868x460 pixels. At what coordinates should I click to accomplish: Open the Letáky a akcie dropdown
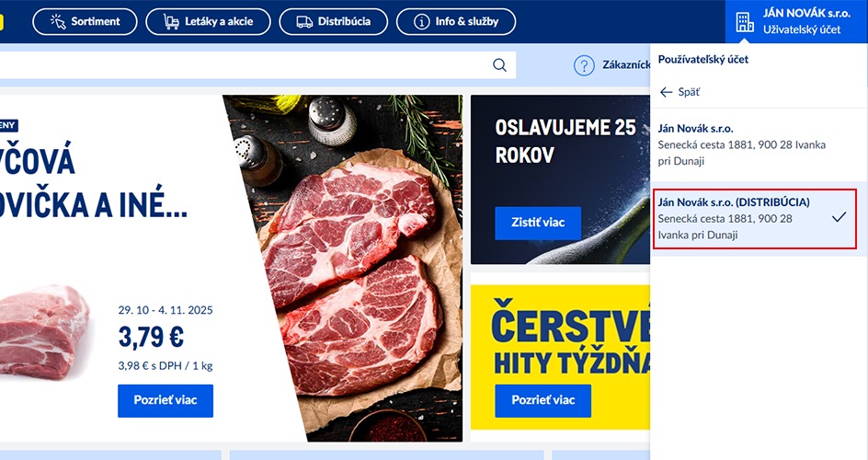208,21
